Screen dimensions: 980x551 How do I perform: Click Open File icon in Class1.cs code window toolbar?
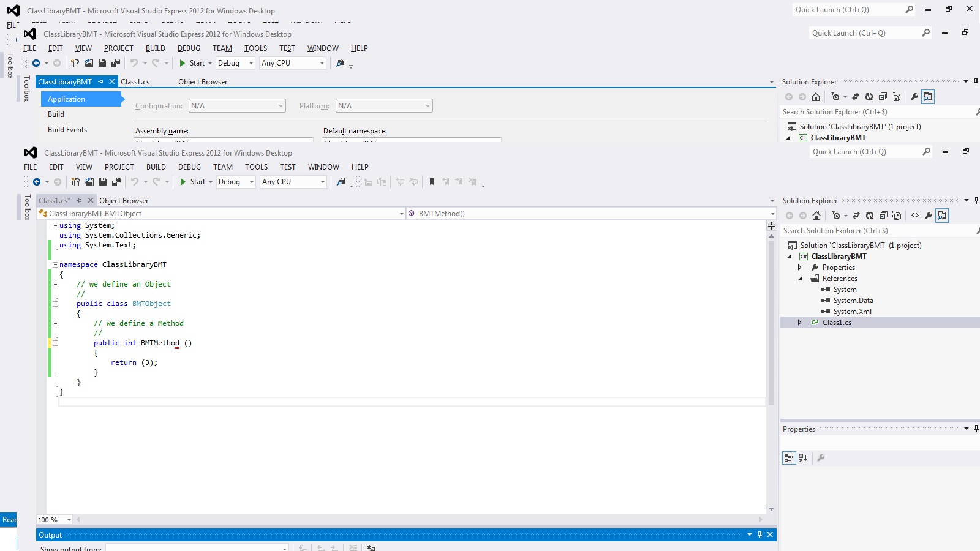click(89, 182)
